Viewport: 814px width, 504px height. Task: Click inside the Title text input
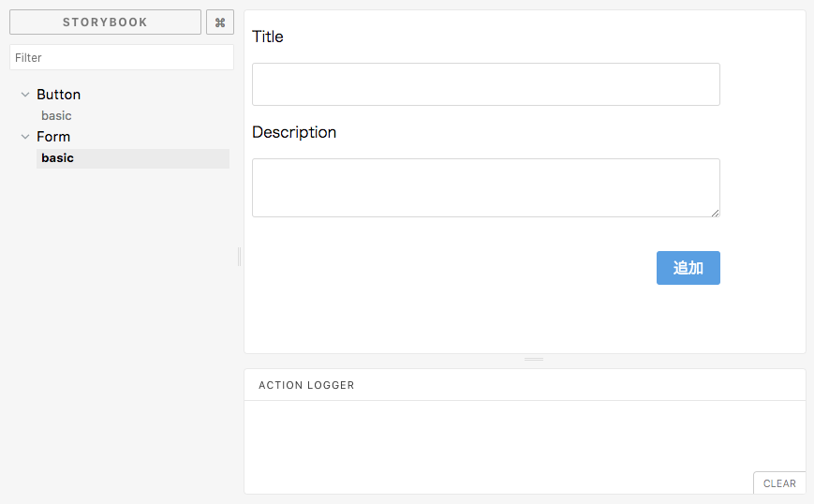[x=486, y=84]
